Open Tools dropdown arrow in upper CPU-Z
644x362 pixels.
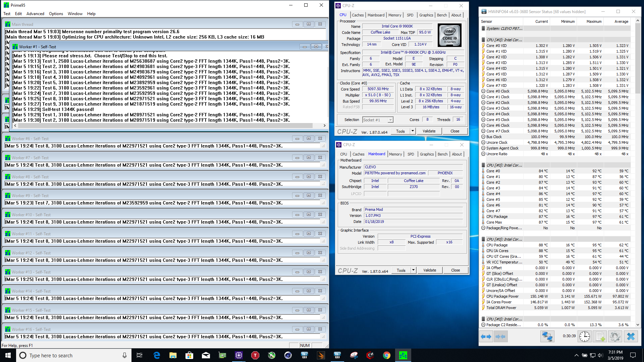(x=413, y=131)
